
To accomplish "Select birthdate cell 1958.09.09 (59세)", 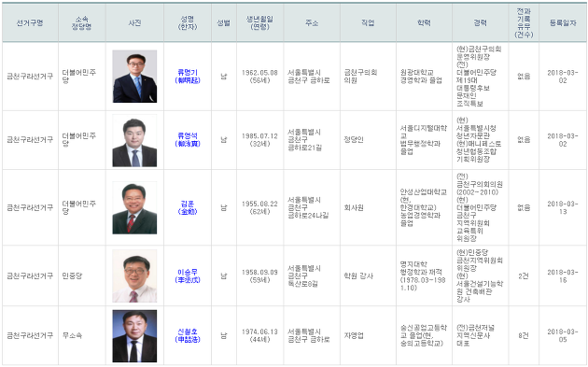I will pyautogui.click(x=259, y=275).
